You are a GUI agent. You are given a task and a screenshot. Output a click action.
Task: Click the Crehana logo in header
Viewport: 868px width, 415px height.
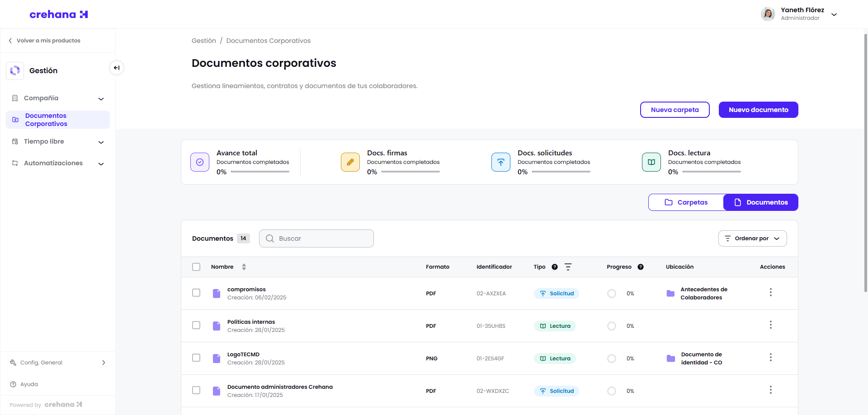coord(59,14)
